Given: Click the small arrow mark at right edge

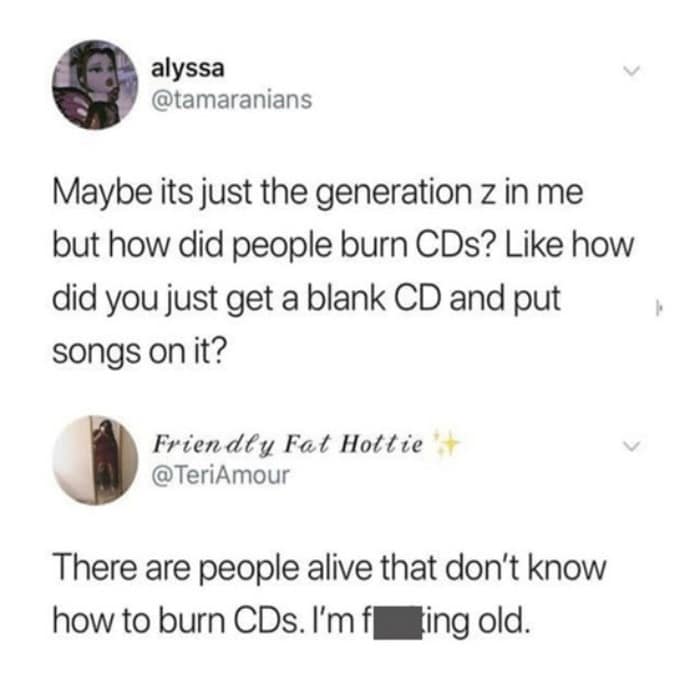Looking at the screenshot, I should tap(658, 308).
